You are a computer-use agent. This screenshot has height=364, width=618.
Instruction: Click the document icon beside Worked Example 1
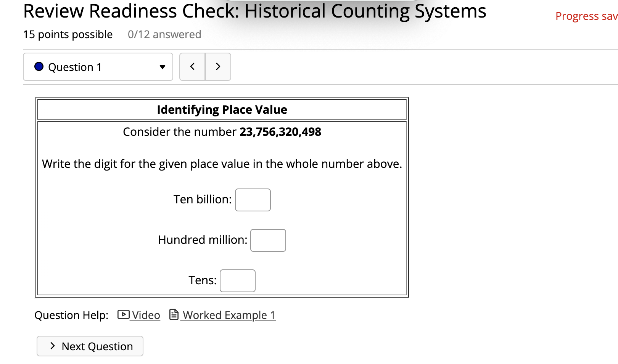pyautogui.click(x=174, y=315)
